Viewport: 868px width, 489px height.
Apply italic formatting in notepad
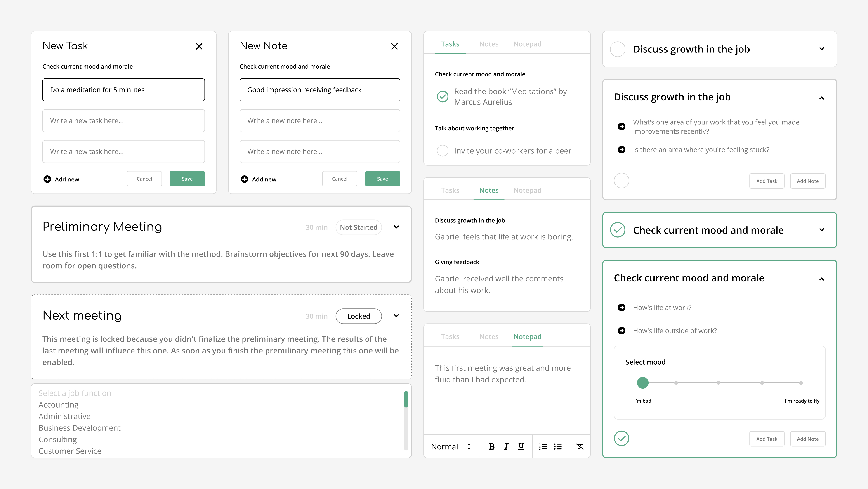click(x=506, y=446)
